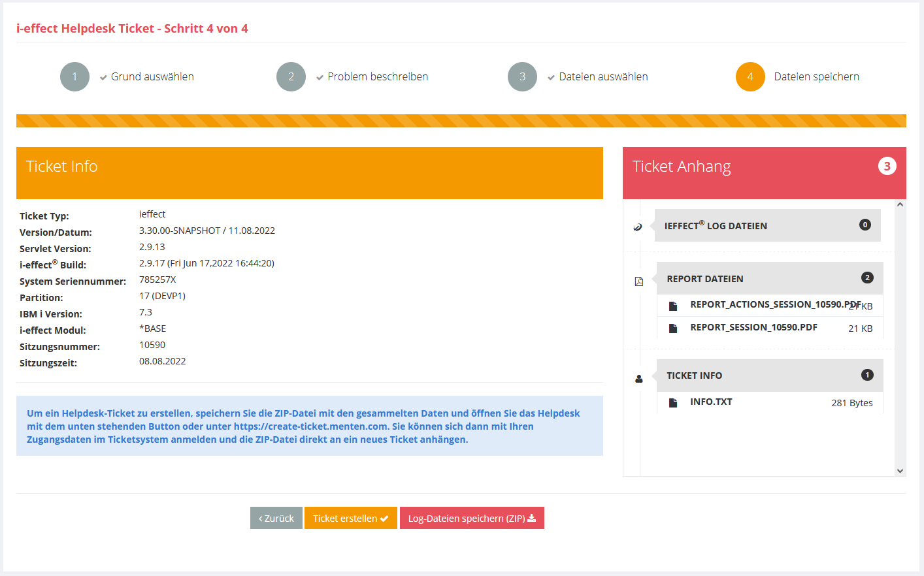Click the striped orange progress bar
The width and height of the screenshot is (924, 576).
[461, 121]
